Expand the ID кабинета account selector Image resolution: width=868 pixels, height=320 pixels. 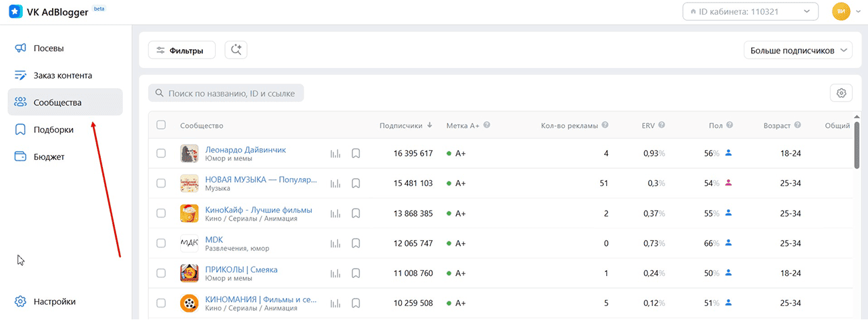750,11
